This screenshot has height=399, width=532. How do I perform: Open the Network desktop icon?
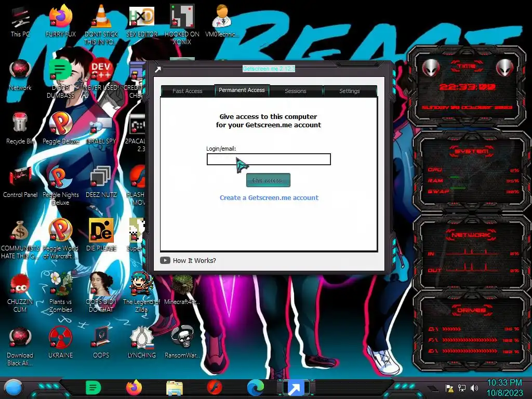(20, 75)
